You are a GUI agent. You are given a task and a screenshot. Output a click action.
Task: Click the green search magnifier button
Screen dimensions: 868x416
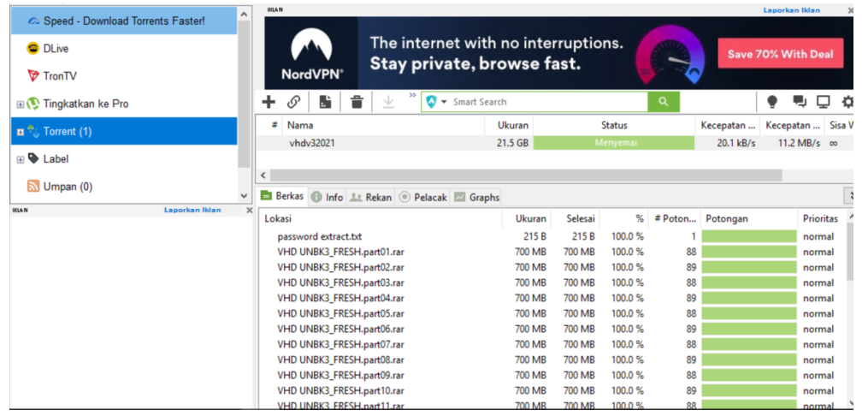pyautogui.click(x=663, y=102)
